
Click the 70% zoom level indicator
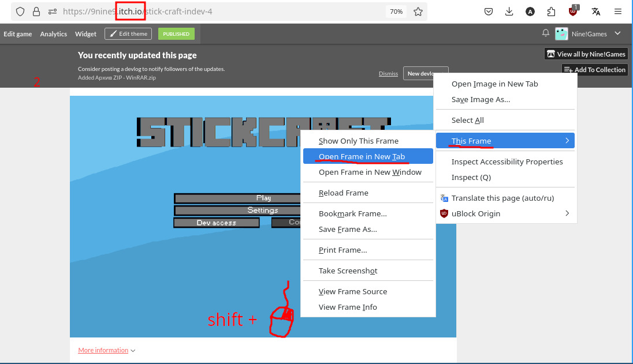tap(396, 12)
